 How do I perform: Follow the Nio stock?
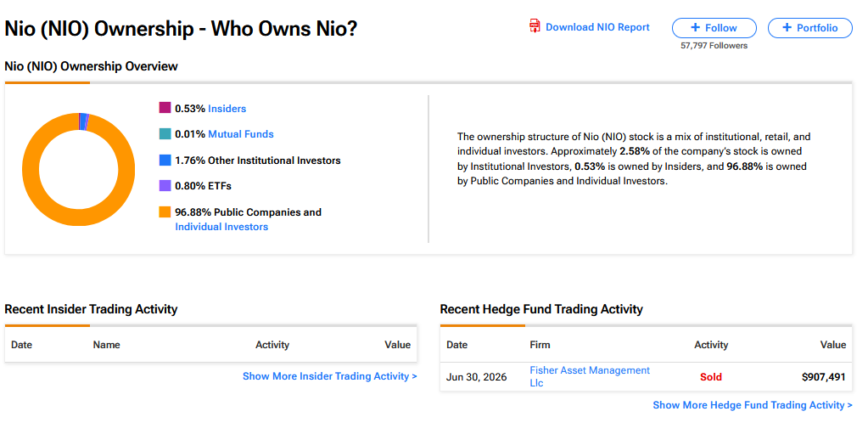click(714, 28)
